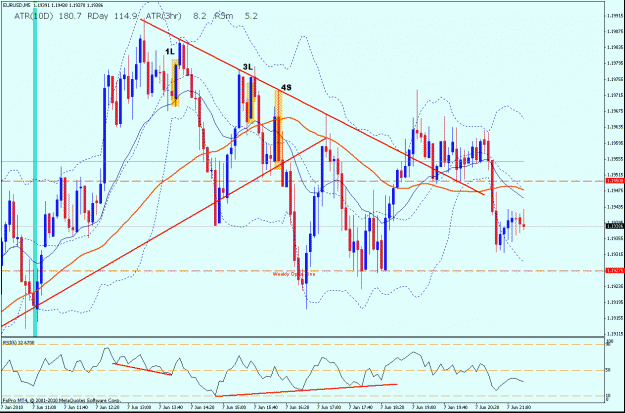Click the RSI 50 level axis label

click(609, 370)
